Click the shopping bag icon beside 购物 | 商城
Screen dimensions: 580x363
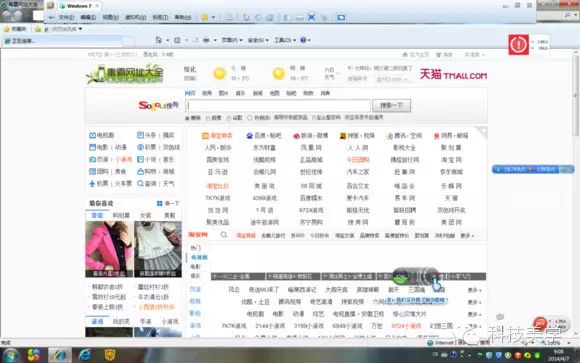click(x=141, y=171)
